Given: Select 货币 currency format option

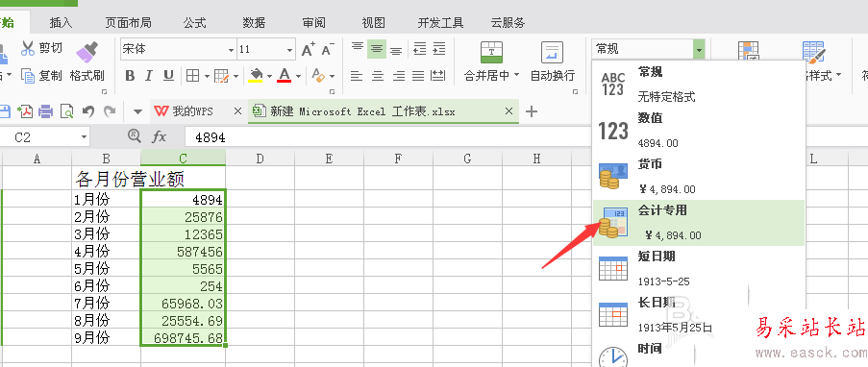Looking at the screenshot, I should 699,177.
